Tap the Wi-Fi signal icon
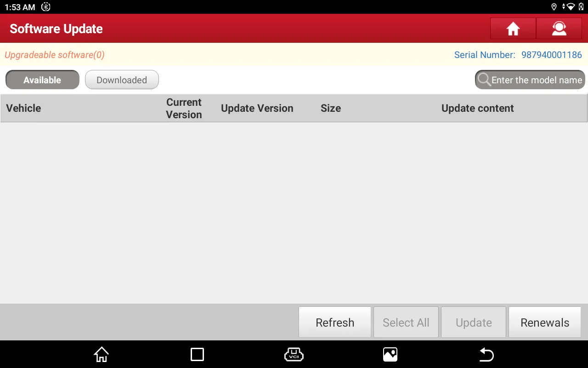The image size is (588, 368). point(570,7)
